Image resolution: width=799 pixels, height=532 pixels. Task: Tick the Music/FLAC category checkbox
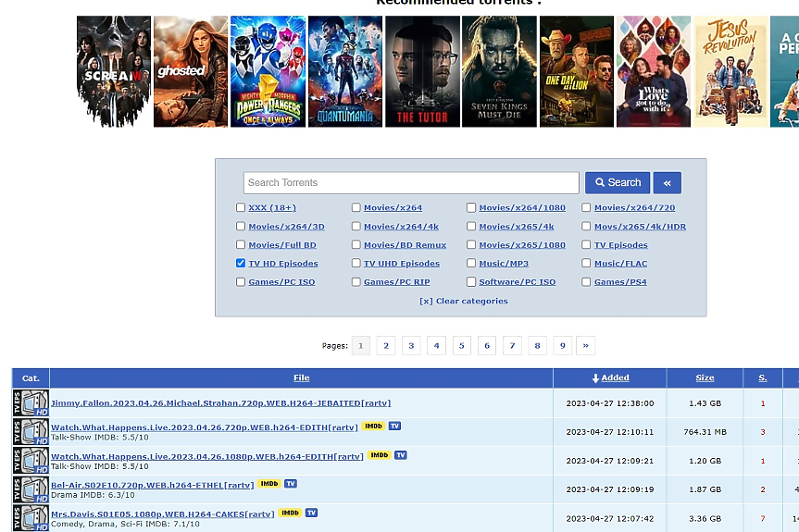587,264
